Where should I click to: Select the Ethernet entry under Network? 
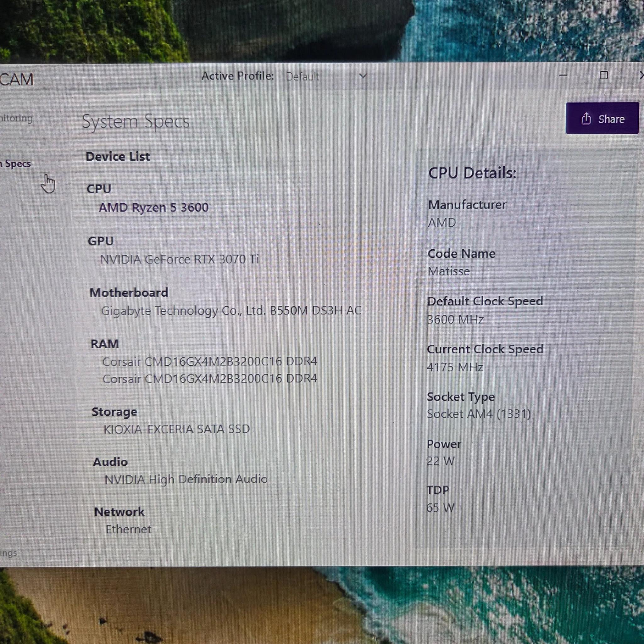coord(128,529)
